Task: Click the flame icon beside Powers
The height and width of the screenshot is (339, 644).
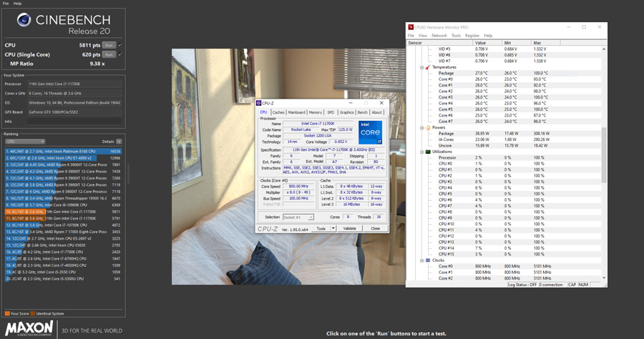Action: [x=428, y=127]
